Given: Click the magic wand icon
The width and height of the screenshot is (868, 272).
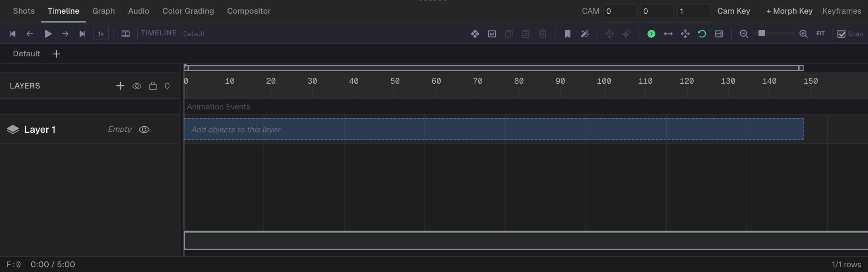Looking at the screenshot, I should click(x=585, y=34).
